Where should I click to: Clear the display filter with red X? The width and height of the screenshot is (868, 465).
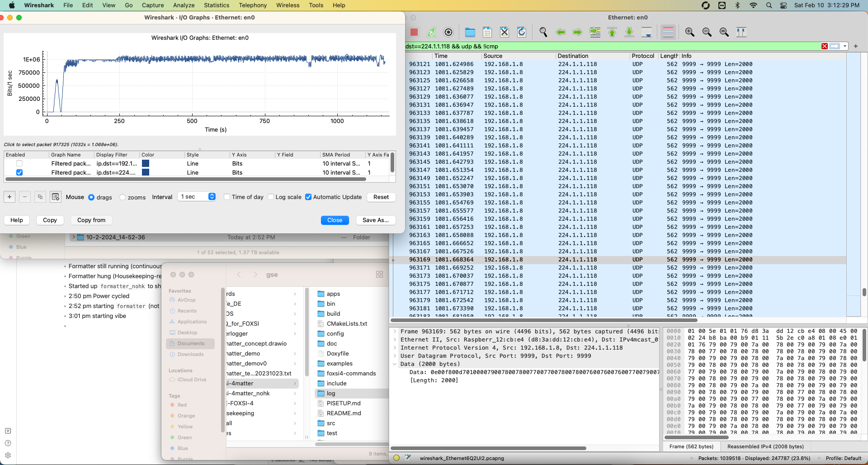coord(825,46)
